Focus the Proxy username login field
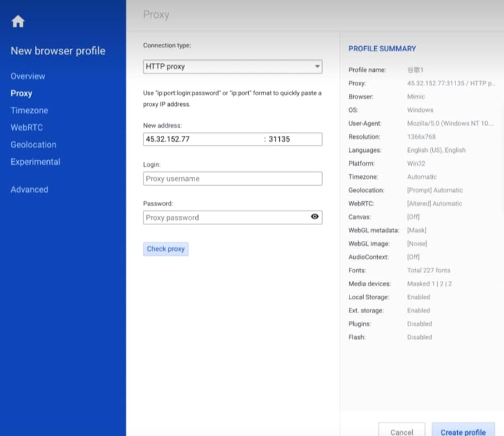 click(233, 179)
